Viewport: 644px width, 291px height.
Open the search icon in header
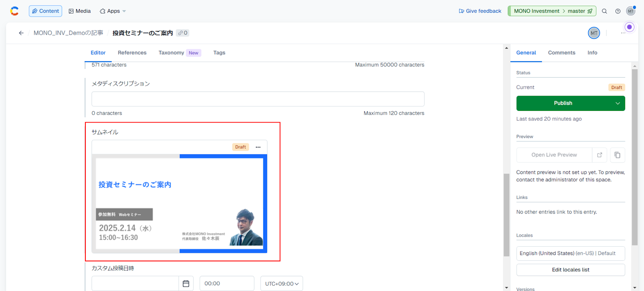click(x=604, y=11)
